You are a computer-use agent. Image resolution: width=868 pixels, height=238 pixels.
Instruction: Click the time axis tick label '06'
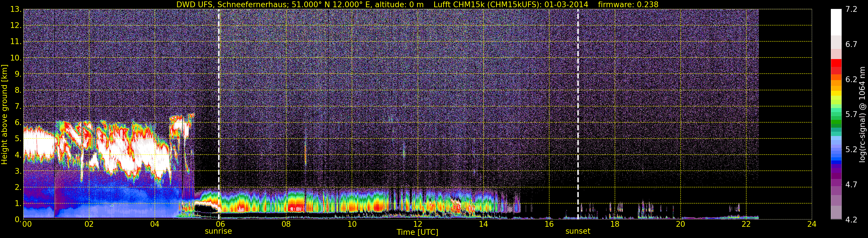coord(220,224)
